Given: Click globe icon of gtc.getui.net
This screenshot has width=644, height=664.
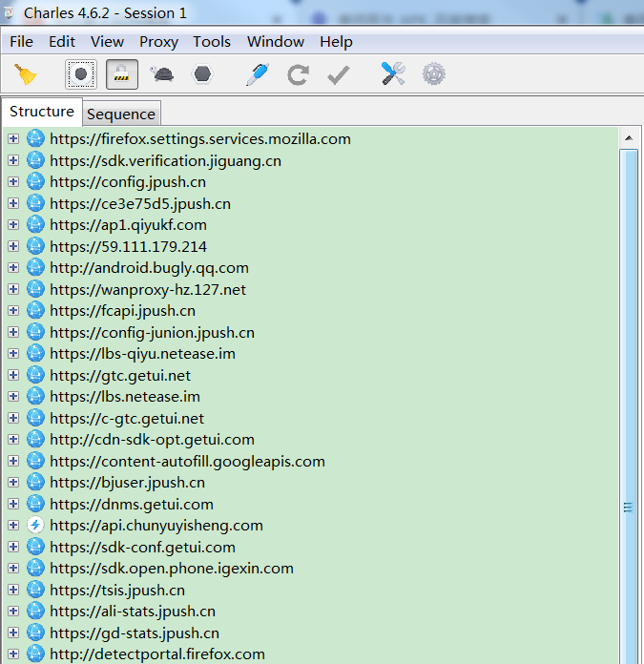Looking at the screenshot, I should [x=35, y=375].
